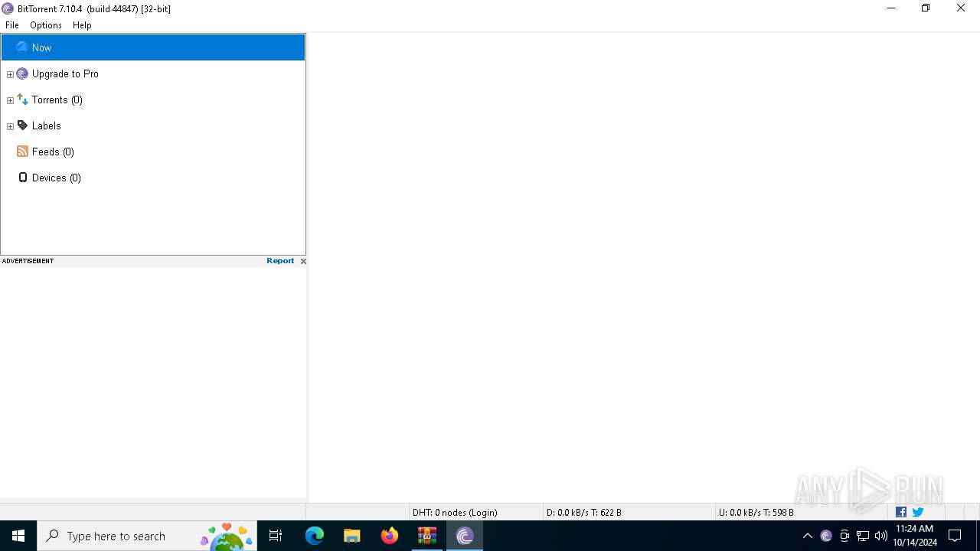Open the File menu
This screenshot has width=980, height=551.
coord(12,25)
